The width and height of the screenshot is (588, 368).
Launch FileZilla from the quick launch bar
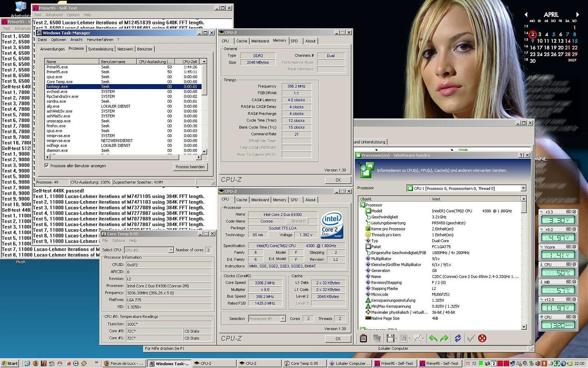[x=44, y=363]
